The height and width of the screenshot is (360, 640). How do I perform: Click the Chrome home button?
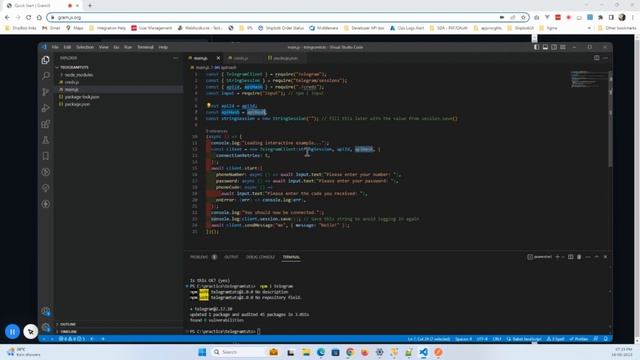[x=39, y=17]
